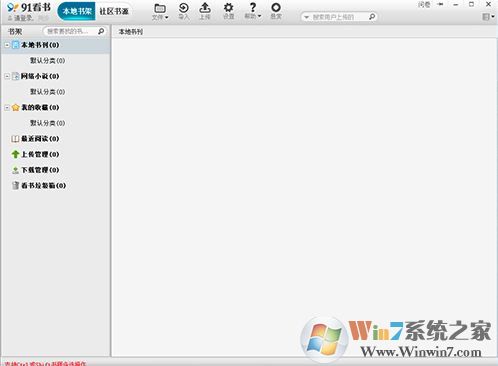Screen dimensions: 498x366
Task: Click the star icon of 我的收藏
Action: click(15, 108)
